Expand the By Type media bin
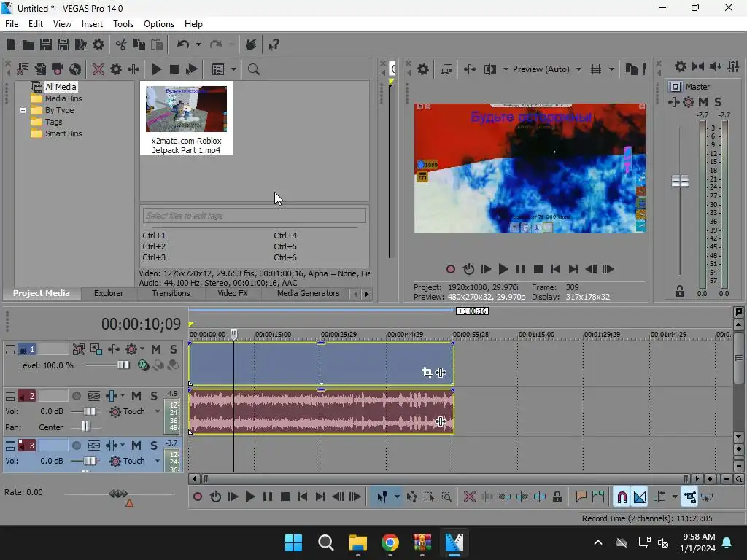 tap(23, 111)
